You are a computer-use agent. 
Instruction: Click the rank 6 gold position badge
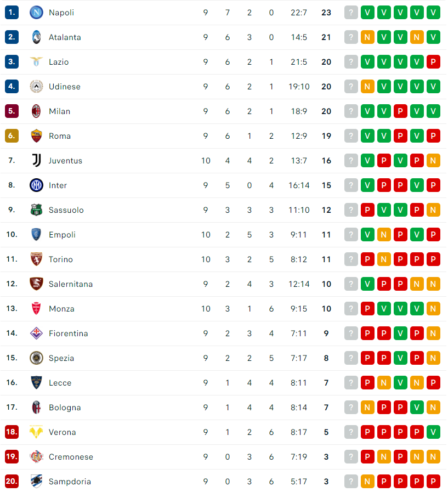[12, 136]
